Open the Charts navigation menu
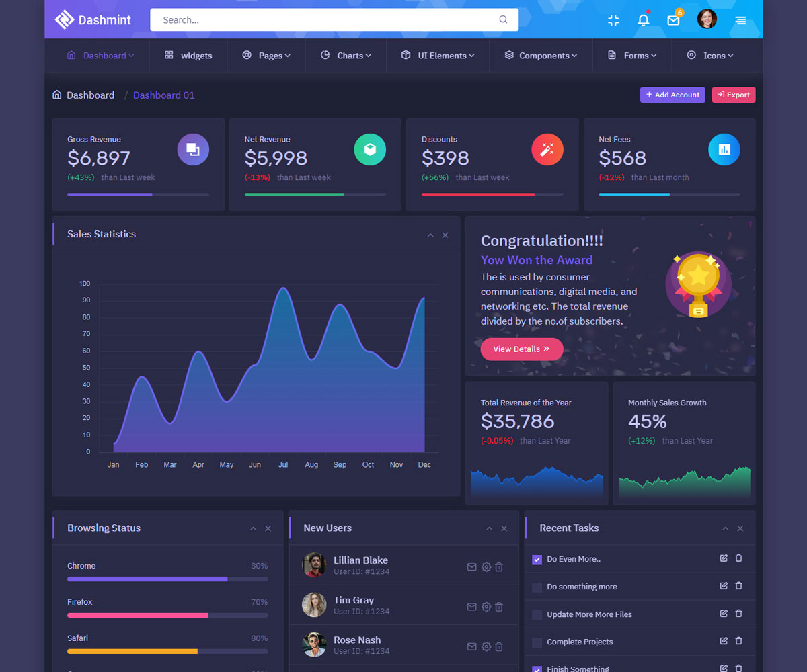Screen dimensions: 807x672 [x=346, y=56]
